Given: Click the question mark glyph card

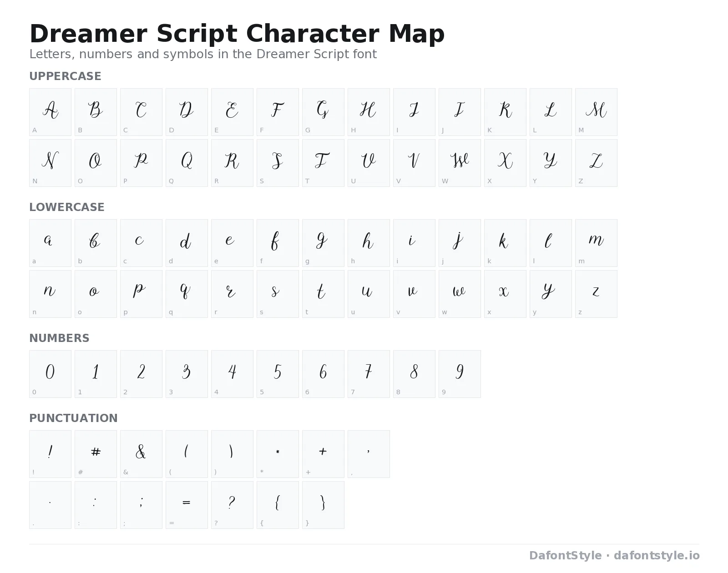Looking at the screenshot, I should coord(232,505).
